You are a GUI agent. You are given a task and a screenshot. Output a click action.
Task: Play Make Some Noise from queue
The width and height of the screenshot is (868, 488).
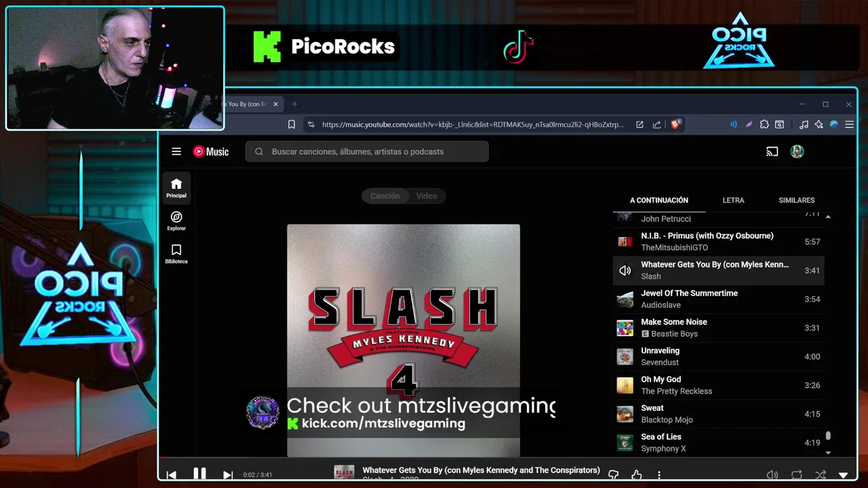718,328
